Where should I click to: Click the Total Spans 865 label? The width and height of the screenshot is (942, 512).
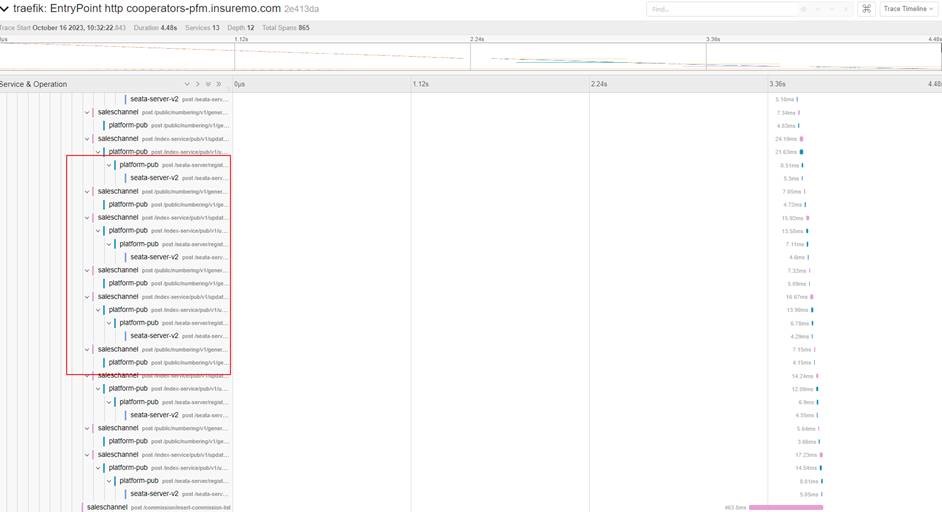(286, 28)
